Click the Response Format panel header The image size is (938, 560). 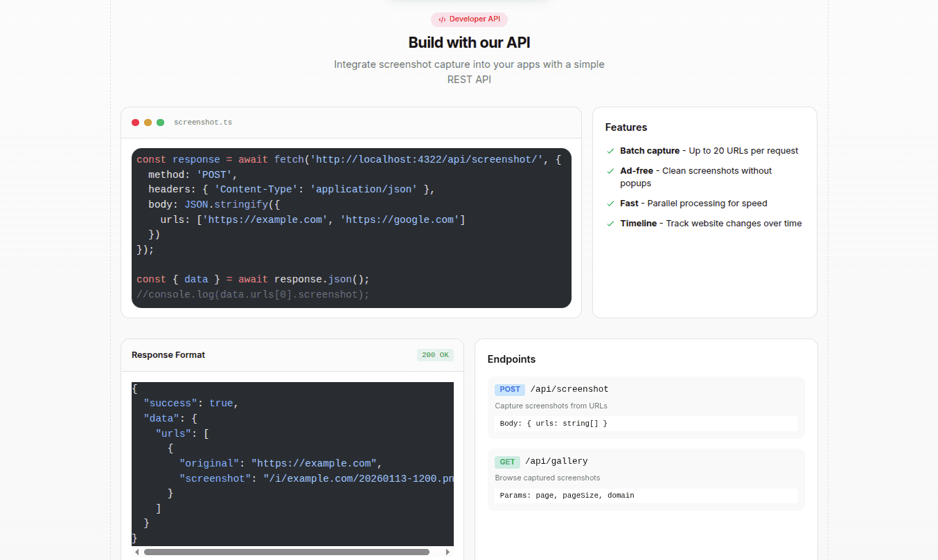point(168,355)
